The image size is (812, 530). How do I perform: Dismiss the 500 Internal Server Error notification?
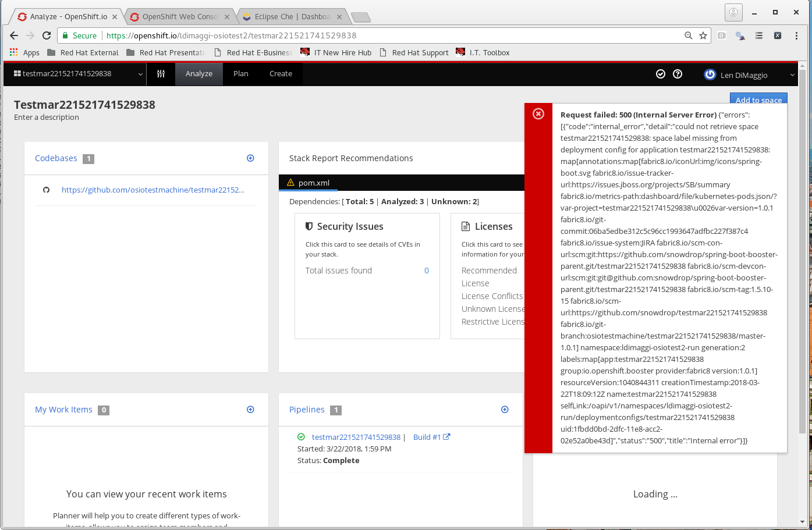click(538, 113)
